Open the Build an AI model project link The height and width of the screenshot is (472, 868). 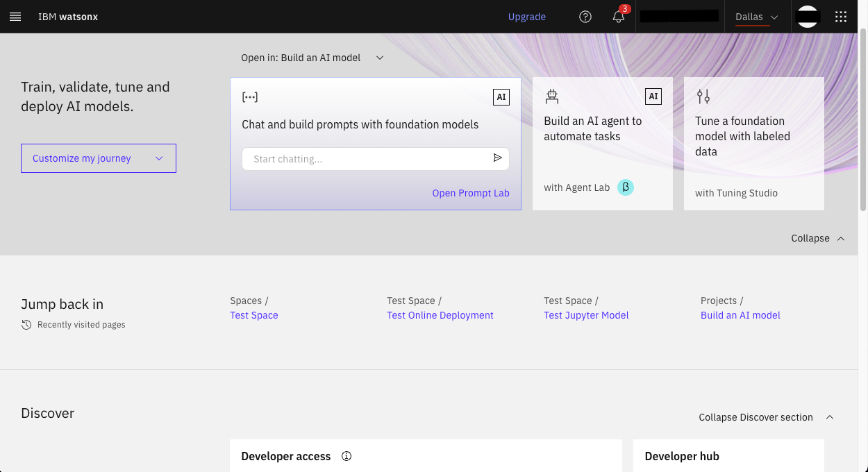(x=740, y=315)
